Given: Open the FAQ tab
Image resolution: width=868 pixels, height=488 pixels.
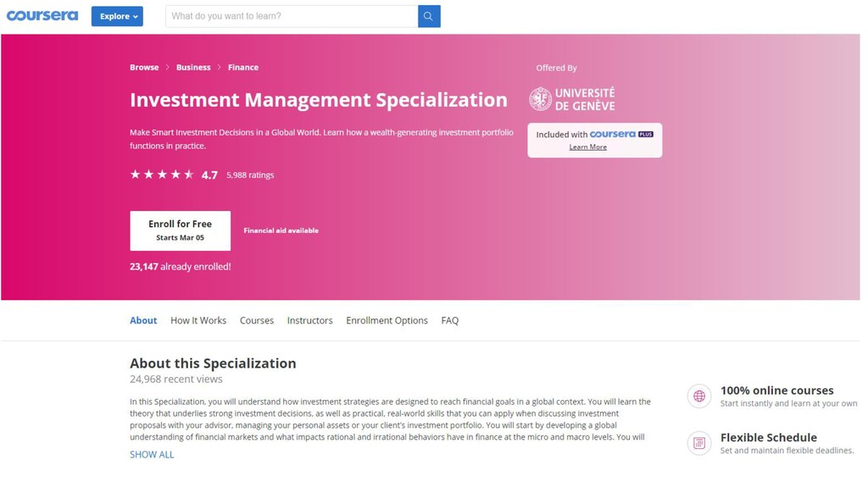Looking at the screenshot, I should (450, 320).
